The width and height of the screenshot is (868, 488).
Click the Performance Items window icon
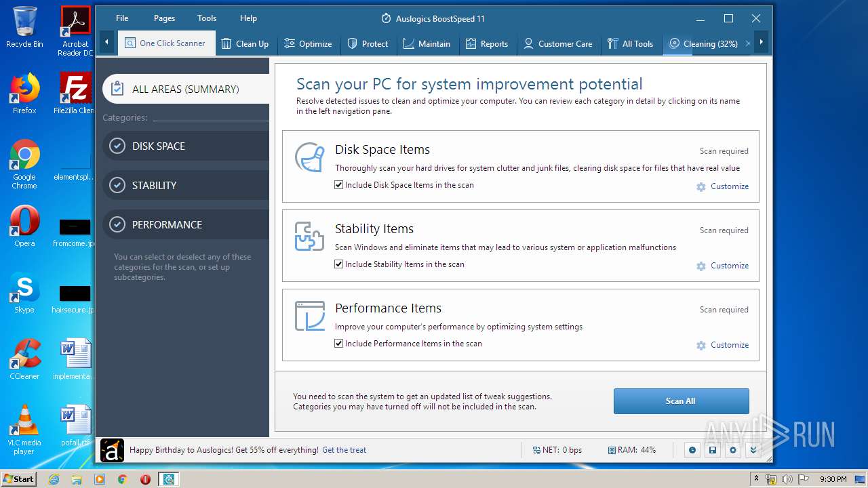309,316
